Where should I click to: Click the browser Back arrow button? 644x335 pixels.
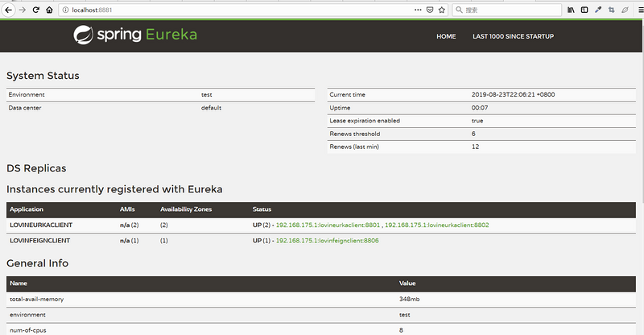click(x=8, y=10)
